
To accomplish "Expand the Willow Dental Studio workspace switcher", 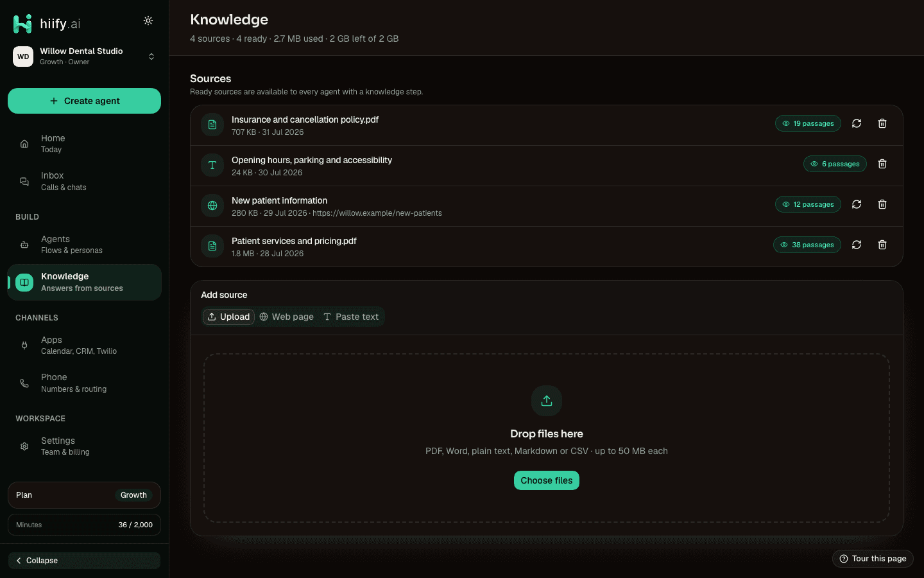I will 84,57.
